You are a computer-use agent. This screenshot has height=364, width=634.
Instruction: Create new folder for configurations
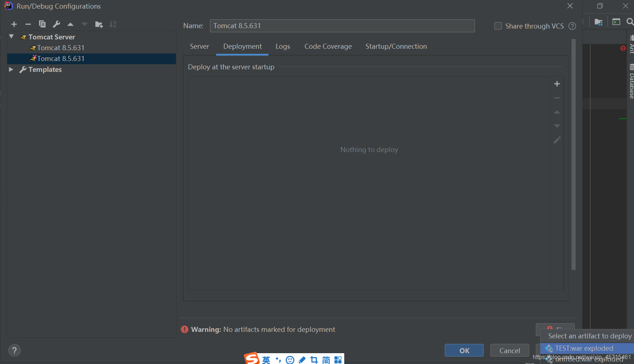click(99, 24)
